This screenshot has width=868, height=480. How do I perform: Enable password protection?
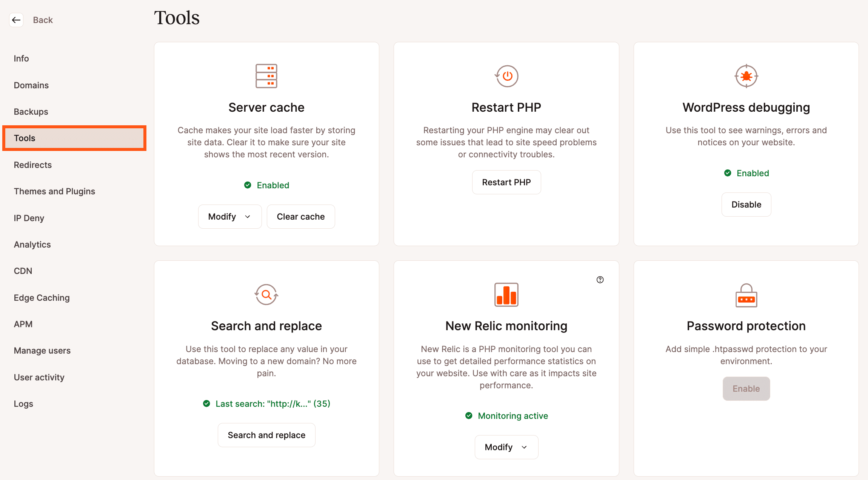coord(746,389)
